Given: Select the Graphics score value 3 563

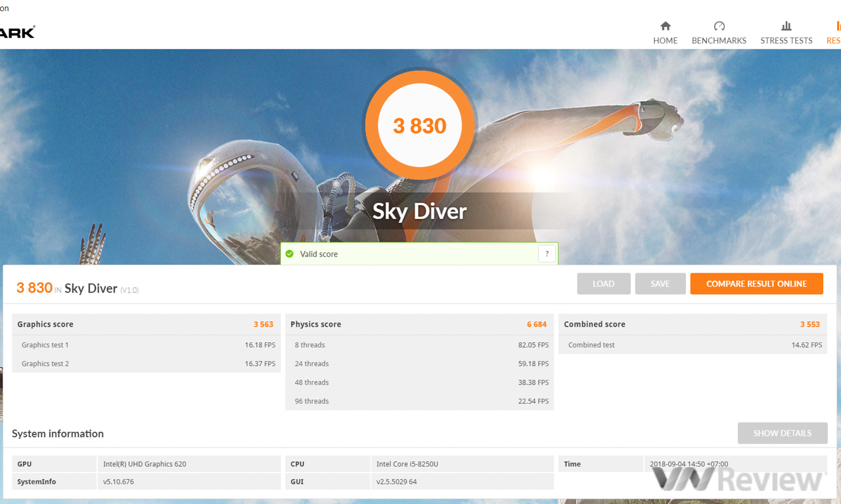Looking at the screenshot, I should tap(263, 324).
